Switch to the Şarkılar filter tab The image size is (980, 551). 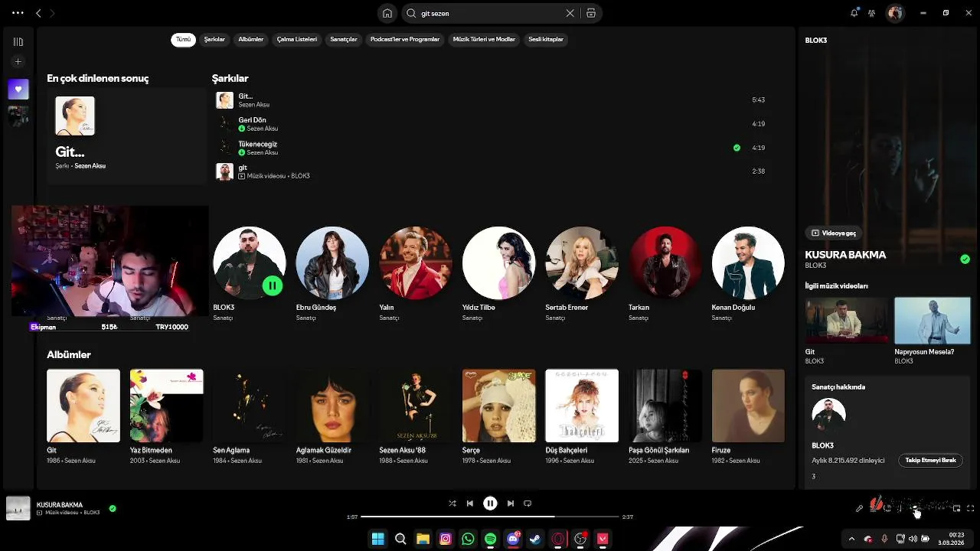tap(214, 39)
